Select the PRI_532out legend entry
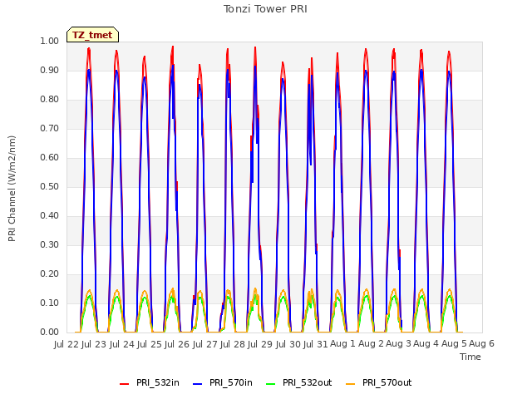This screenshot has height=399, width=532. coord(298,382)
